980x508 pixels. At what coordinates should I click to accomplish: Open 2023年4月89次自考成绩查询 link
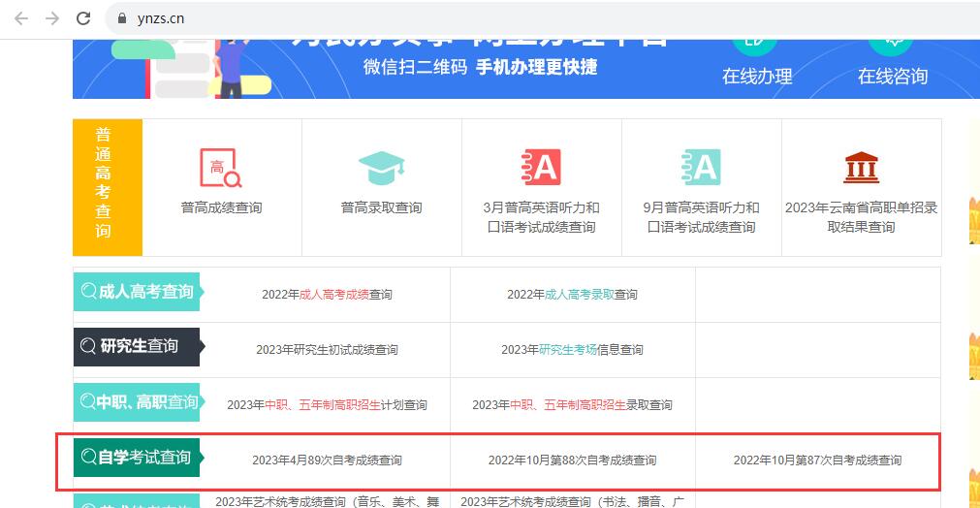coord(327,460)
